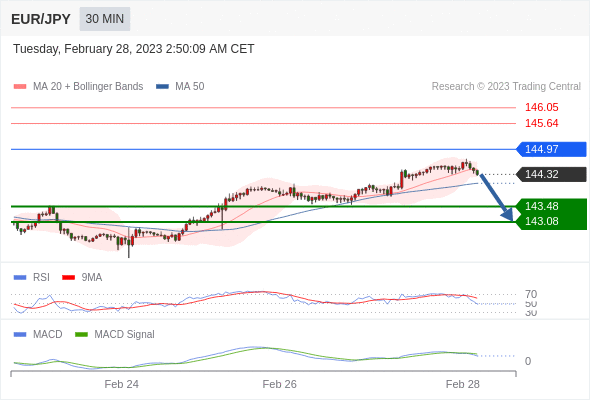Click the MACD zero axis label

click(528, 361)
